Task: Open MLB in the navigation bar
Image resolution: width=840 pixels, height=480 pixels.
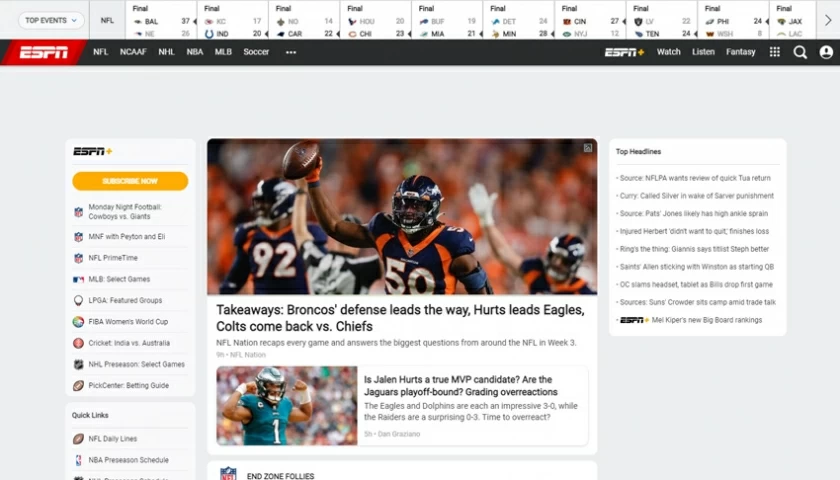Action: pyautogui.click(x=223, y=52)
